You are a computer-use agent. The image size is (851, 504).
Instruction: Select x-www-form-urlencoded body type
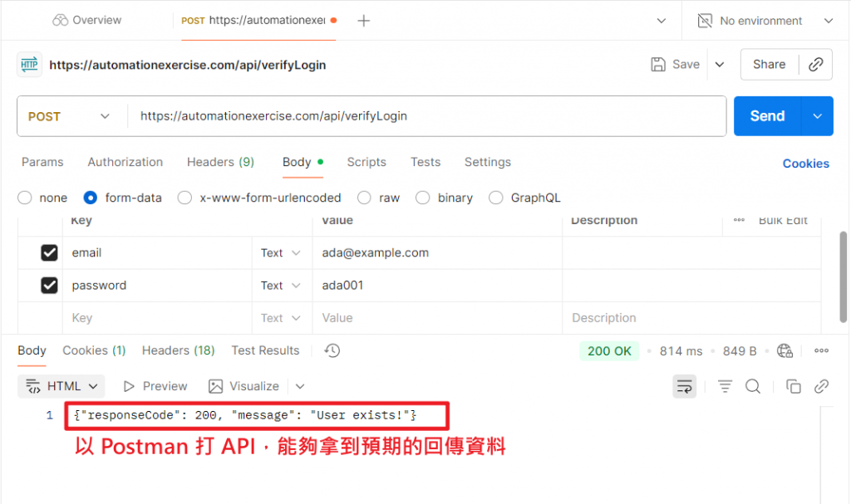click(185, 198)
